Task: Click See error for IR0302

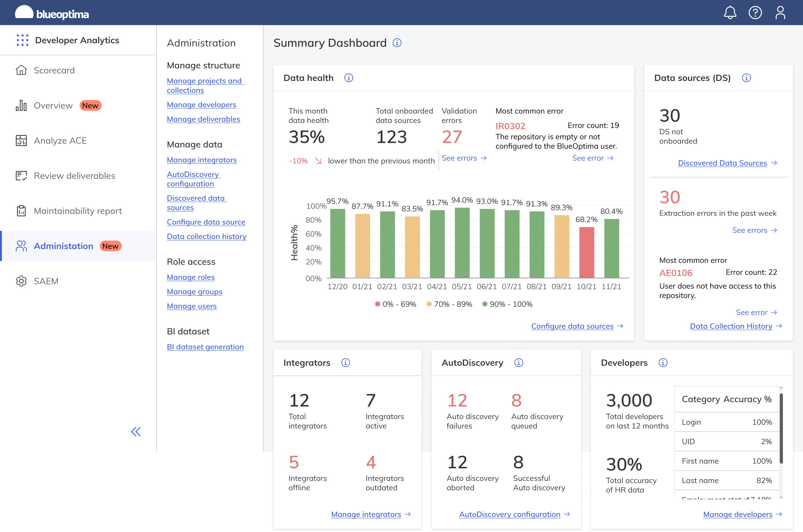Action: pos(592,158)
